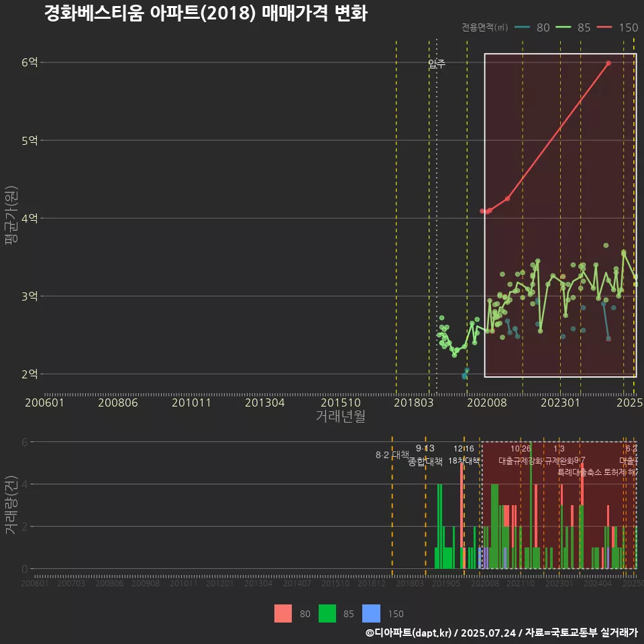Click the '80' label in bottom legend
The width and height of the screenshot is (644, 644).
tap(305, 614)
